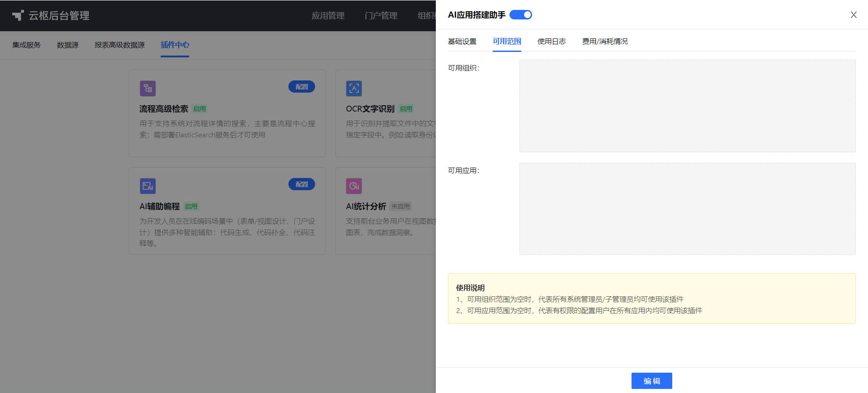Screen dimensions: 868x393
Task: Click the OCR文字识别 card title
Action: click(370, 109)
